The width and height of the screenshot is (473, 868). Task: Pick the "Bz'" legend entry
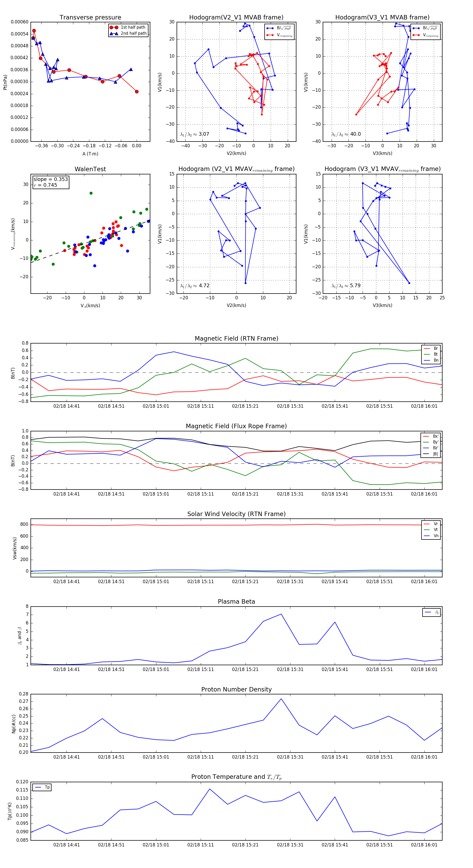pos(431,448)
